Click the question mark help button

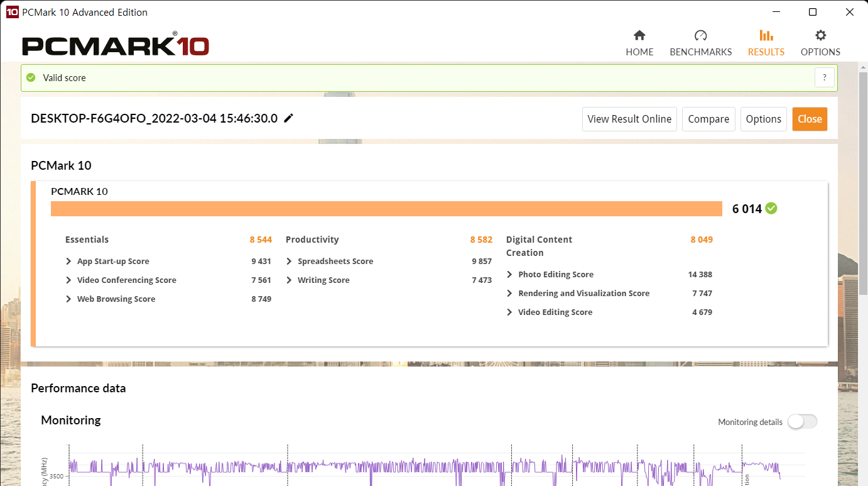[825, 77]
